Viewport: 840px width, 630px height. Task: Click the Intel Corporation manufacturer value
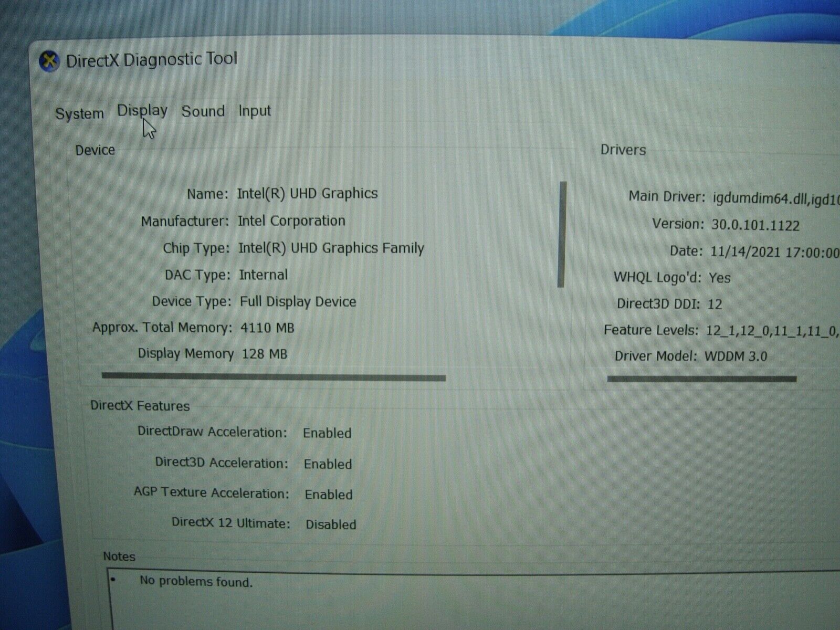tap(291, 221)
